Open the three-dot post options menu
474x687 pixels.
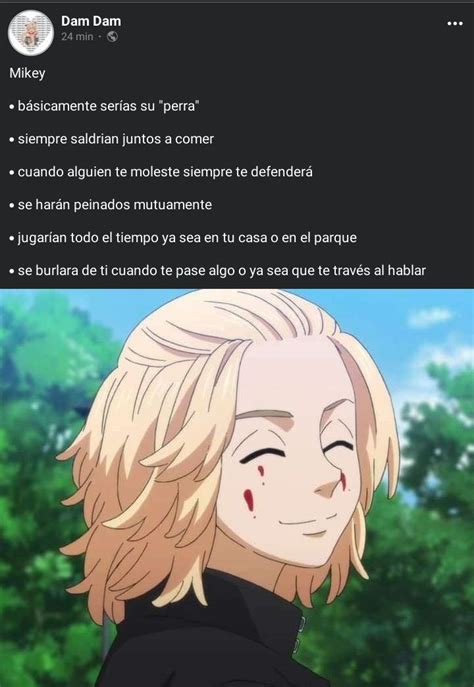455,23
